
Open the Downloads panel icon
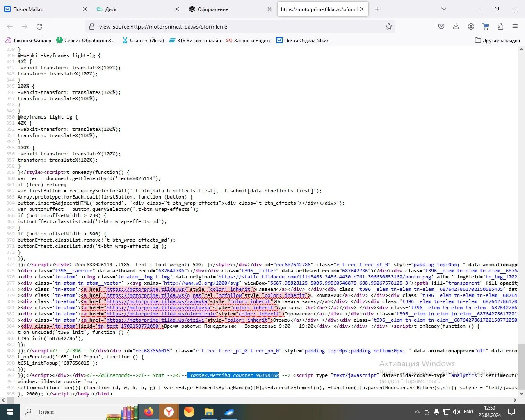click(456, 27)
